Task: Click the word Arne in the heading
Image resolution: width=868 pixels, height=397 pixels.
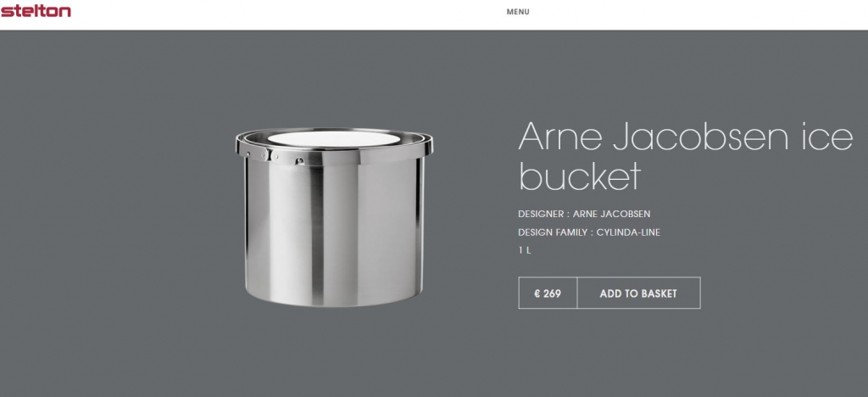Action: coord(559,136)
